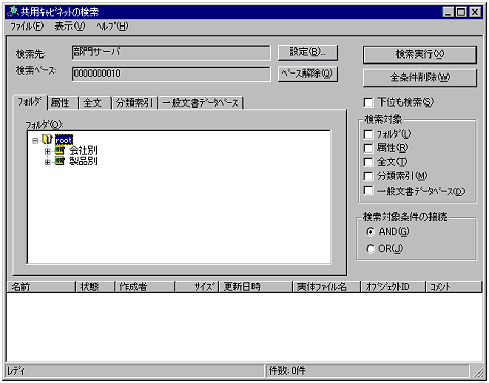Collapse the root tree node
The width and height of the screenshot is (489, 383).
pyautogui.click(x=35, y=141)
